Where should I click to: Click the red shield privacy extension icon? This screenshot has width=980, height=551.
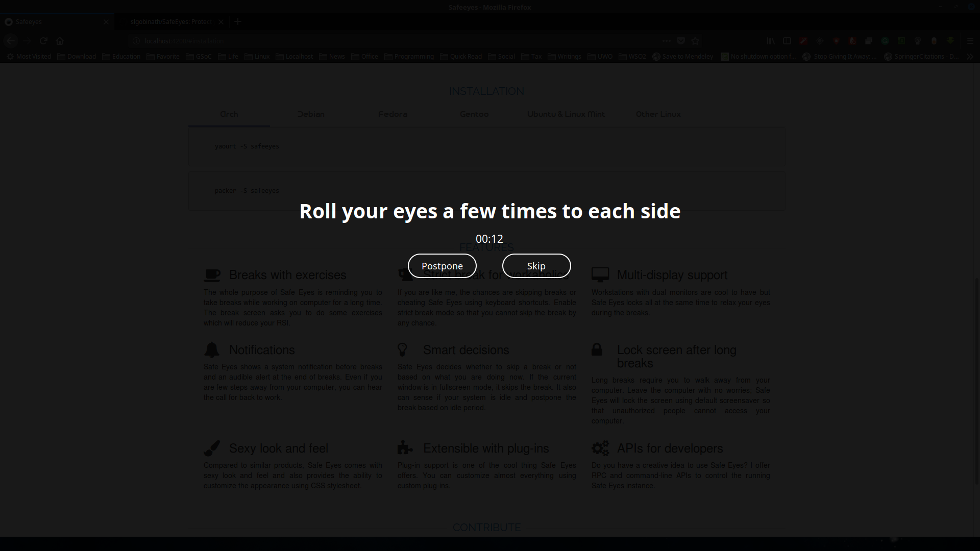click(836, 41)
